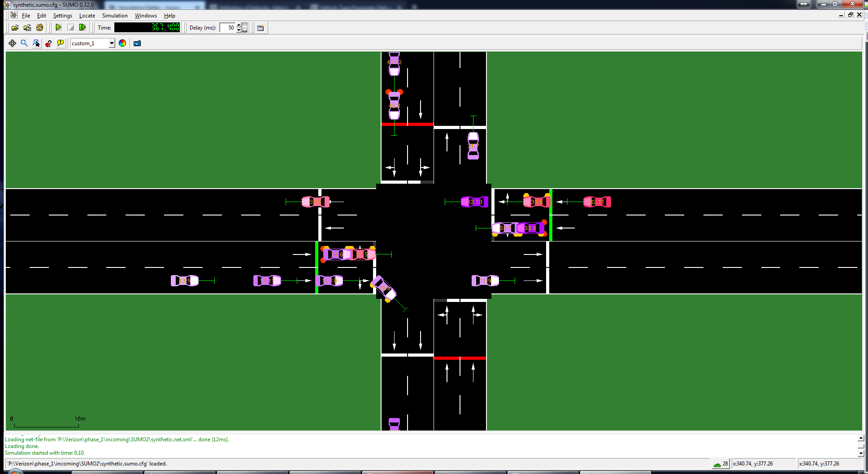868x474 pixels.
Task: Toggle the zooming style option
Action: (x=36, y=43)
